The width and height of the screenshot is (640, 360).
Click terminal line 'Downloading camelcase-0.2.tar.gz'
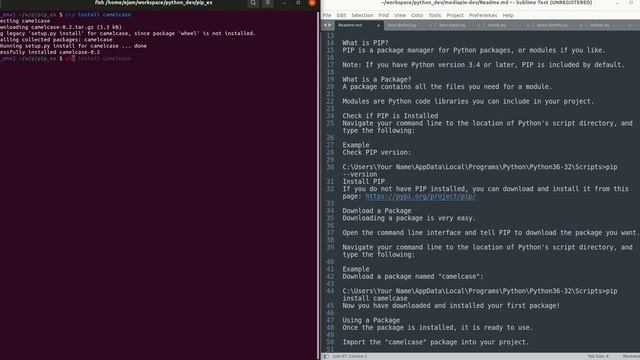tap(61, 27)
